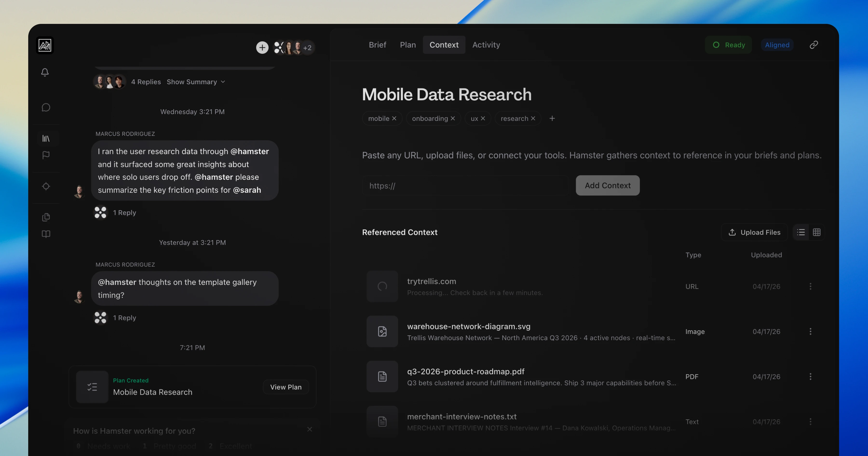
Task: Expand the 1 Reply thread under Marcus's message
Action: pyautogui.click(x=125, y=213)
